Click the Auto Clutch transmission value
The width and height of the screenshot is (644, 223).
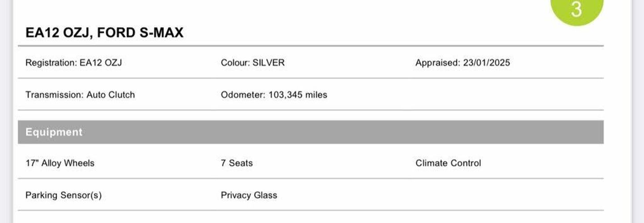tap(110, 95)
